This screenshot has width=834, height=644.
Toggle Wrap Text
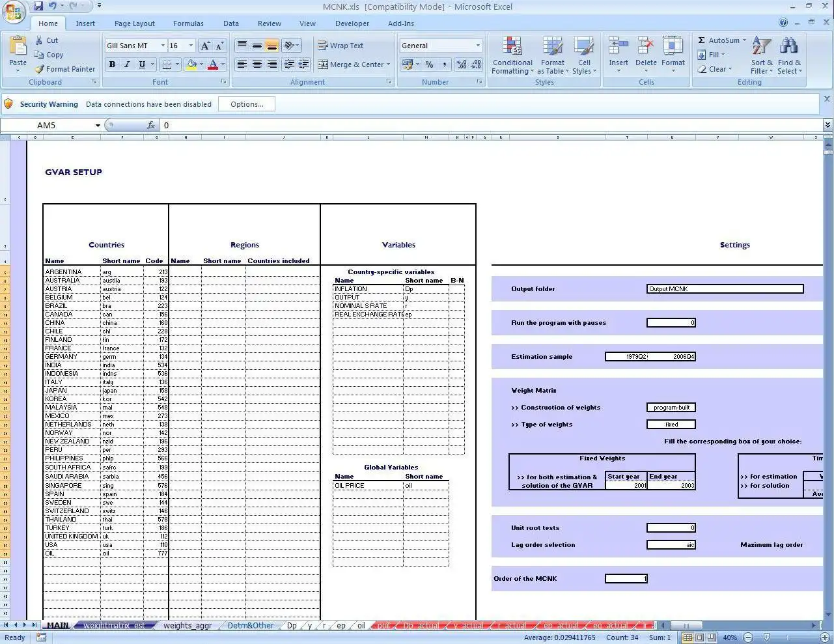click(x=341, y=46)
